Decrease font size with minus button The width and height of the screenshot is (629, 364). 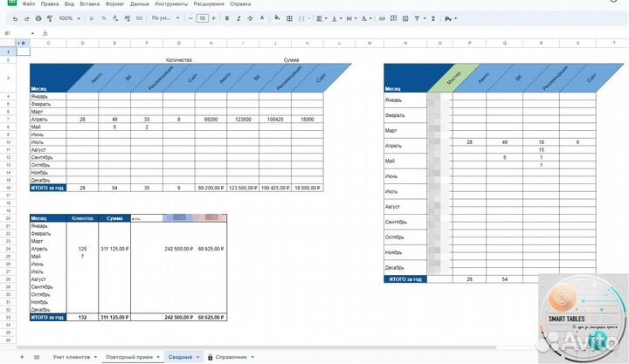coord(190,18)
